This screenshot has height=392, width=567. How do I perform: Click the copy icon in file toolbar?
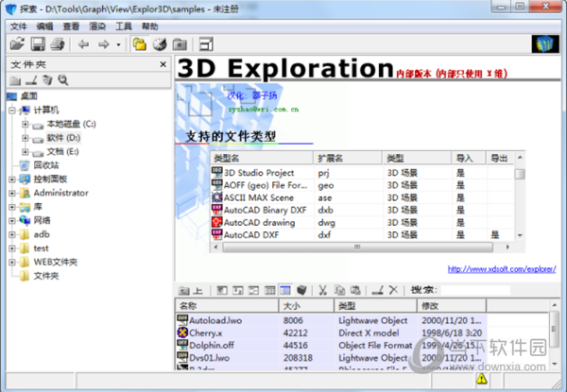coord(339,290)
